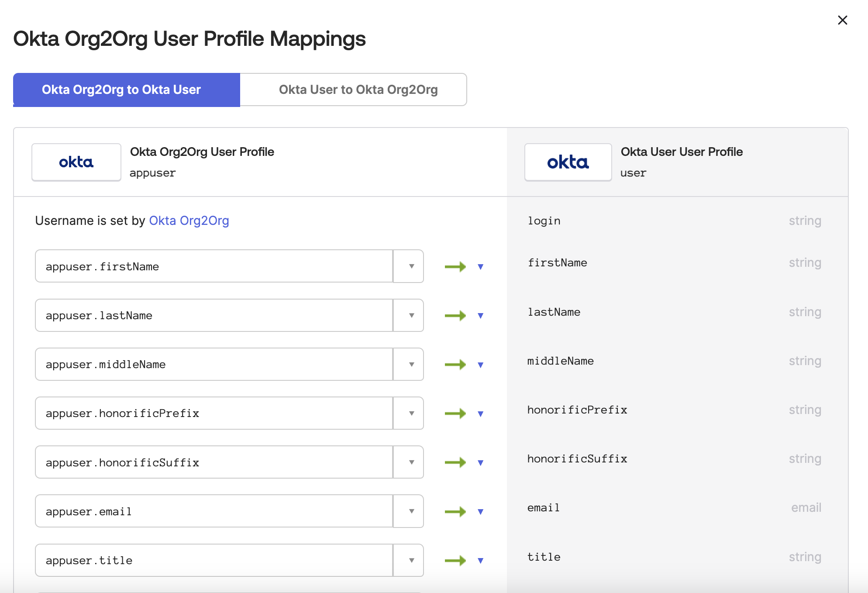This screenshot has height=593, width=868.
Task: Open the appuser.lastName attribute dropdown
Action: [409, 315]
